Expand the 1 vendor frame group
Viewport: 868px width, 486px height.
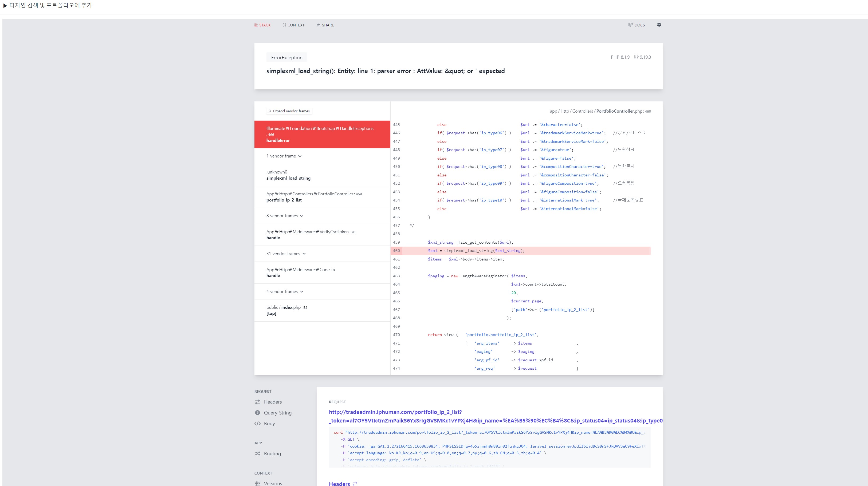[x=284, y=156]
